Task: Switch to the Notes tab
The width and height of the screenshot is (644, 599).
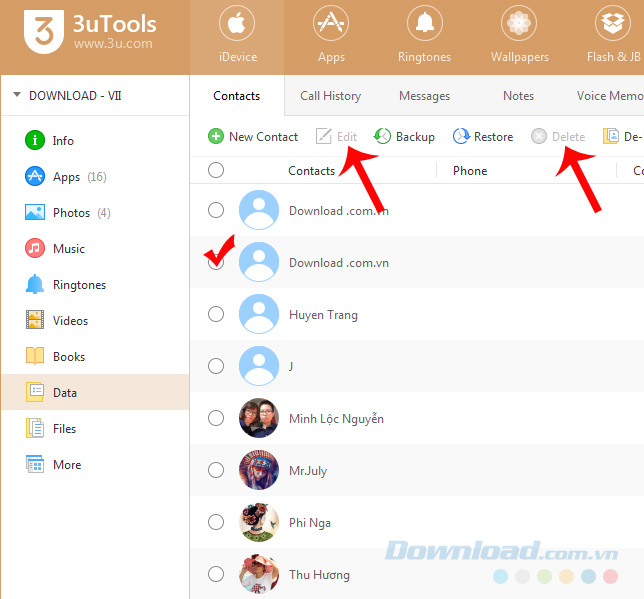Action: (519, 96)
